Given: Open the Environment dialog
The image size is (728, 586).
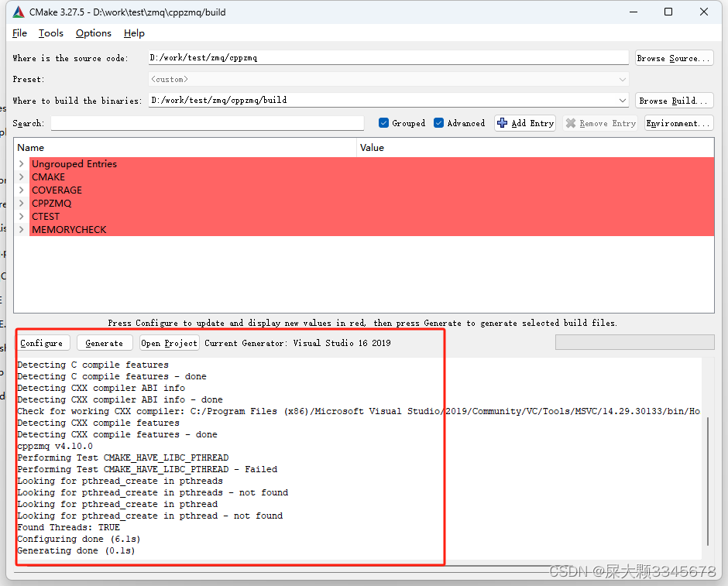Looking at the screenshot, I should click(678, 122).
